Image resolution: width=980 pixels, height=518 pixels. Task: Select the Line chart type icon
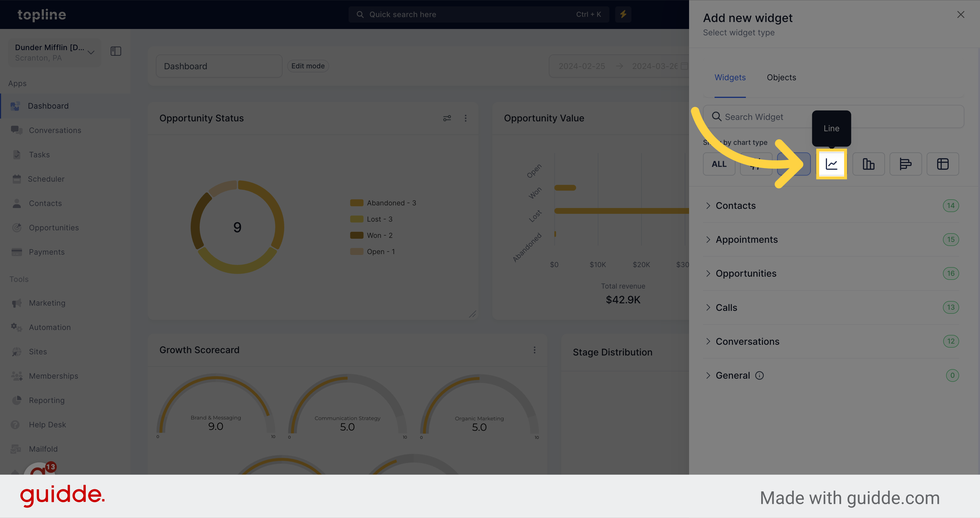point(832,164)
